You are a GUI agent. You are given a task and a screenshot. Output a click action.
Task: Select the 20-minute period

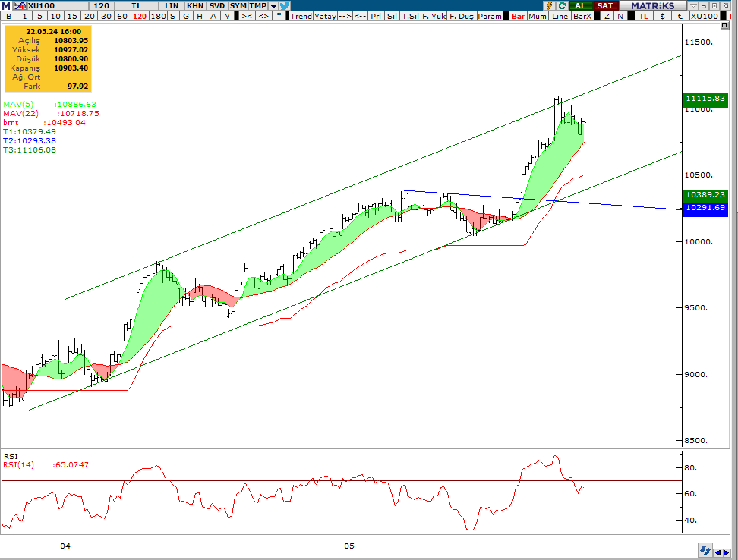[x=89, y=16]
